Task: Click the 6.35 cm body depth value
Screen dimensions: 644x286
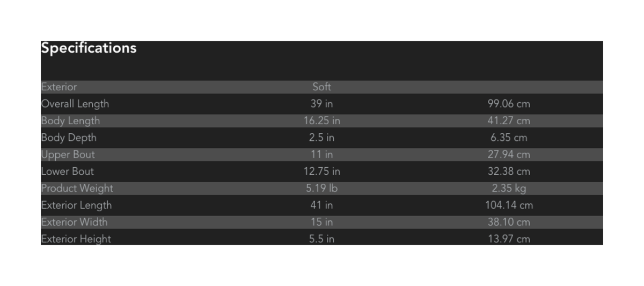Action: point(509,138)
